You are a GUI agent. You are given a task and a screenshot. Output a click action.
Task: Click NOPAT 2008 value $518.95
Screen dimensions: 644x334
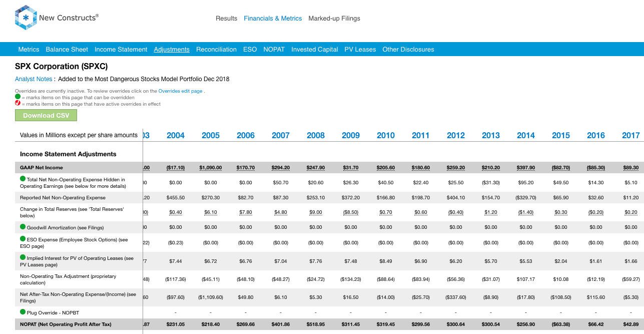pos(316,324)
